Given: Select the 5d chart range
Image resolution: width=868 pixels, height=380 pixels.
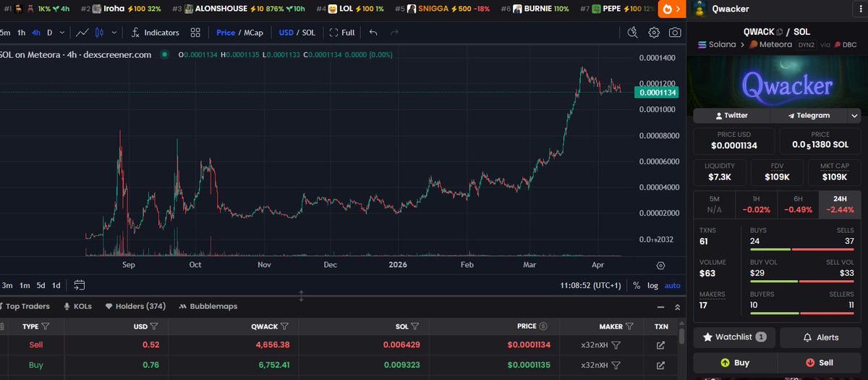Looking at the screenshot, I should click(41, 285).
